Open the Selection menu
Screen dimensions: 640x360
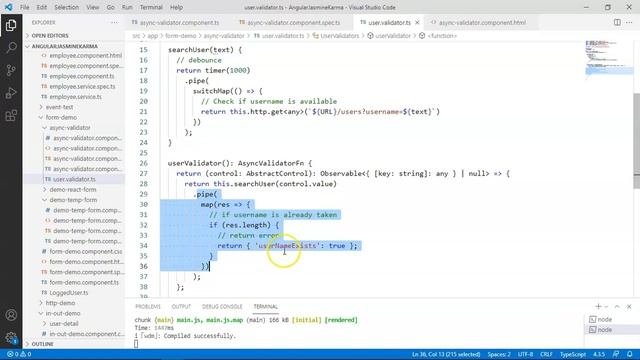(66, 7)
